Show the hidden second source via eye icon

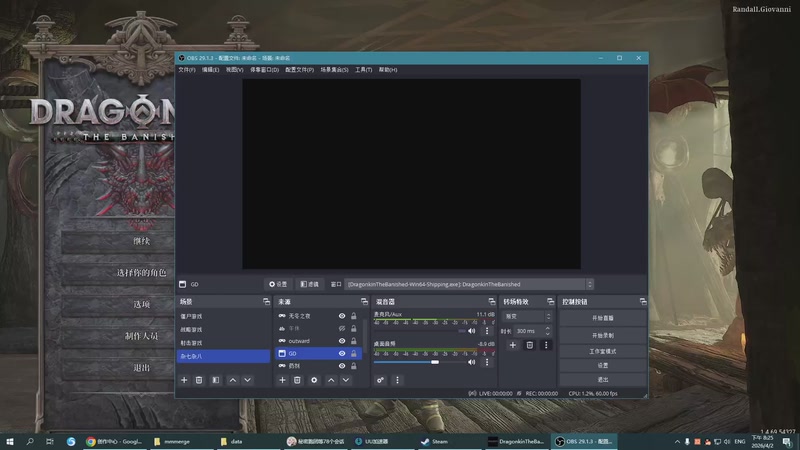click(x=342, y=329)
